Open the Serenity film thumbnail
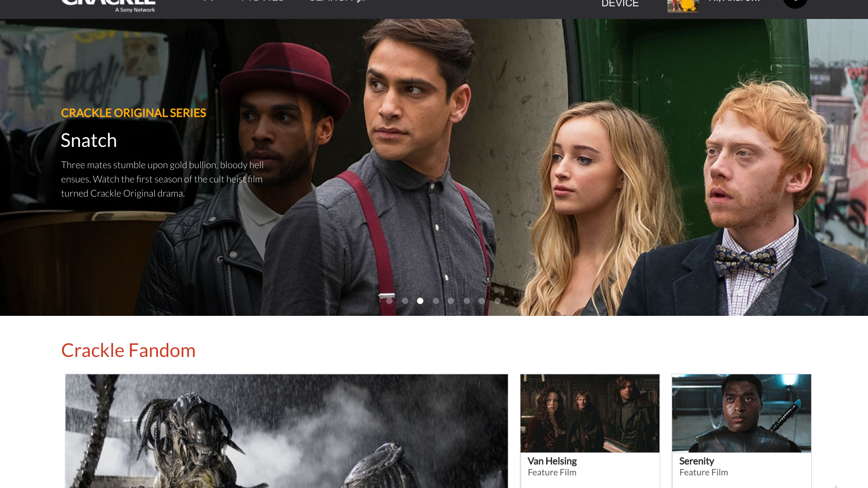The width and height of the screenshot is (868, 488). pos(742,413)
